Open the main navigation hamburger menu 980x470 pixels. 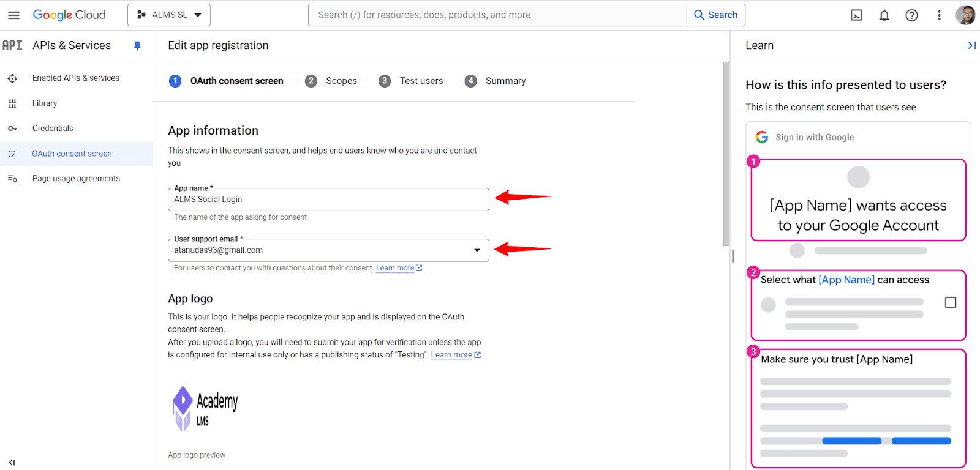coord(13,15)
